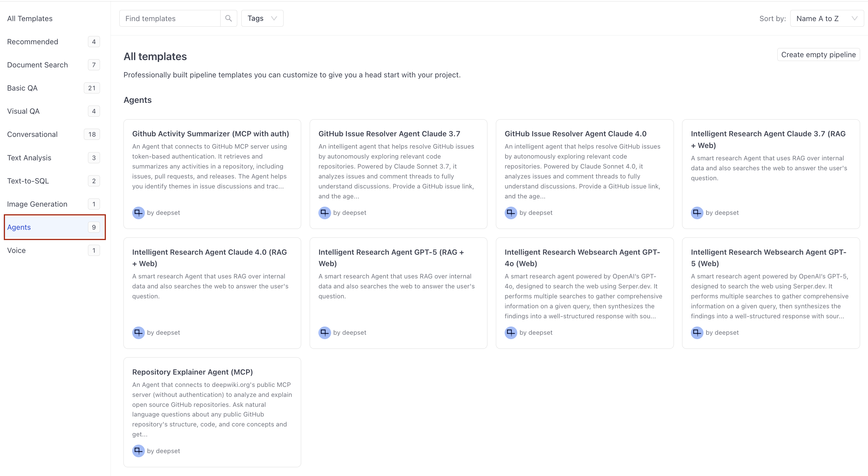Click into the Find templates search field
Screen dimensions: 868x476
(169, 18)
